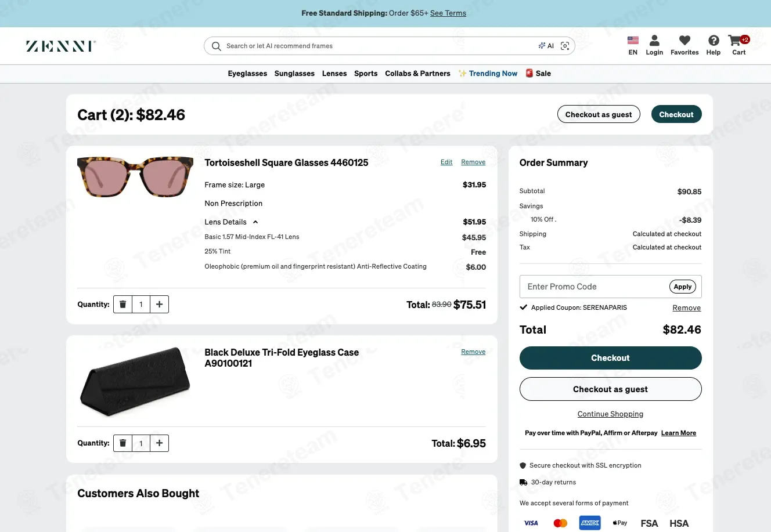Open the Eyeglasses menu
Image resolution: width=771 pixels, height=532 pixels.
[247, 74]
